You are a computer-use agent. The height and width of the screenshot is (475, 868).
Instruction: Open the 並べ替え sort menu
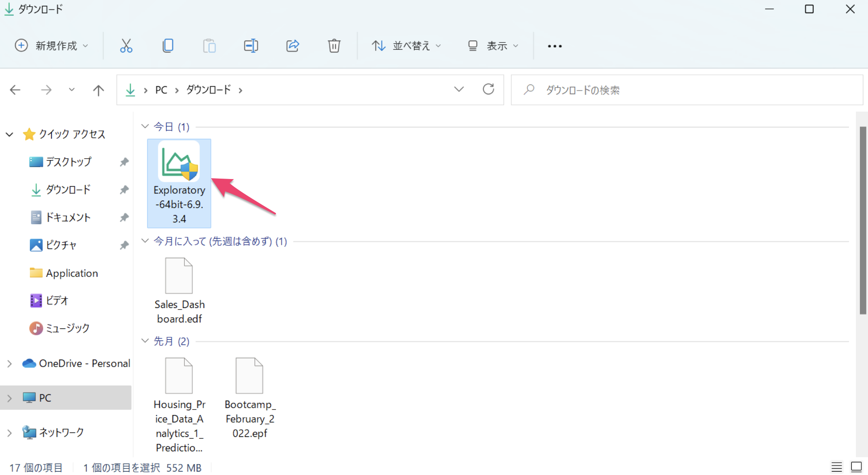tap(406, 46)
